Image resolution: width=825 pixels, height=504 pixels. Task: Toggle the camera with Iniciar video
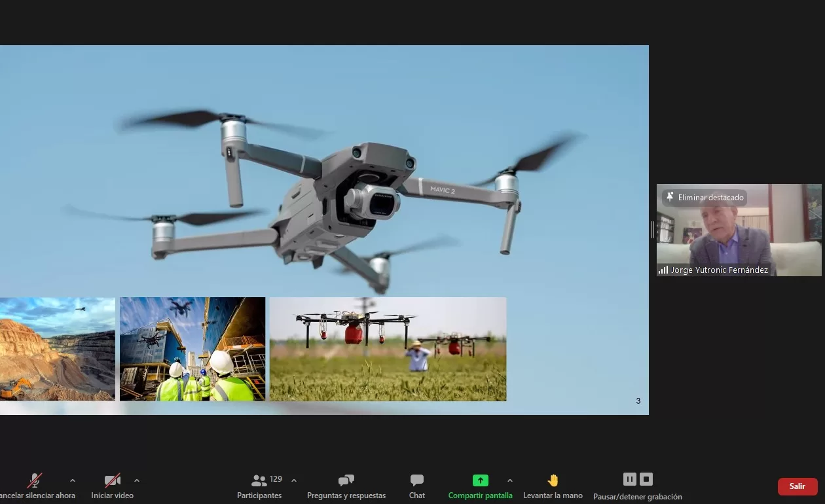click(x=112, y=481)
